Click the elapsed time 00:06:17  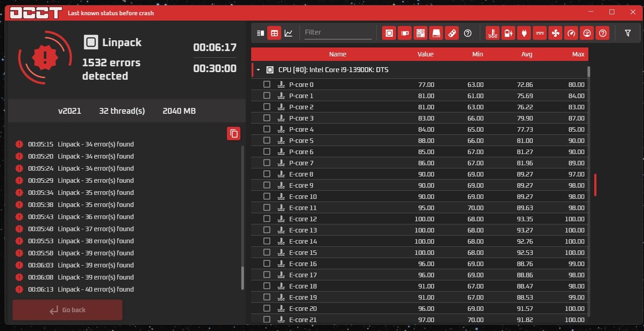(x=215, y=47)
